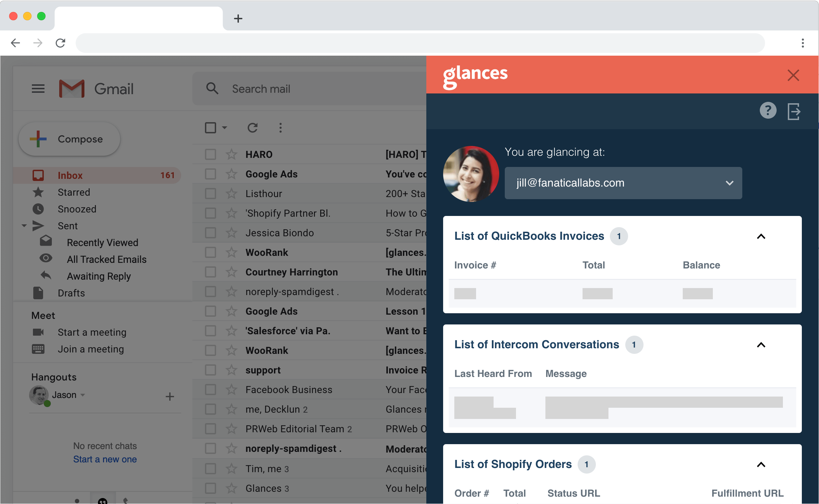Viewport: 819px width, 504px height.
Task: Check the checkbox for the HARO email
Action: (x=211, y=154)
